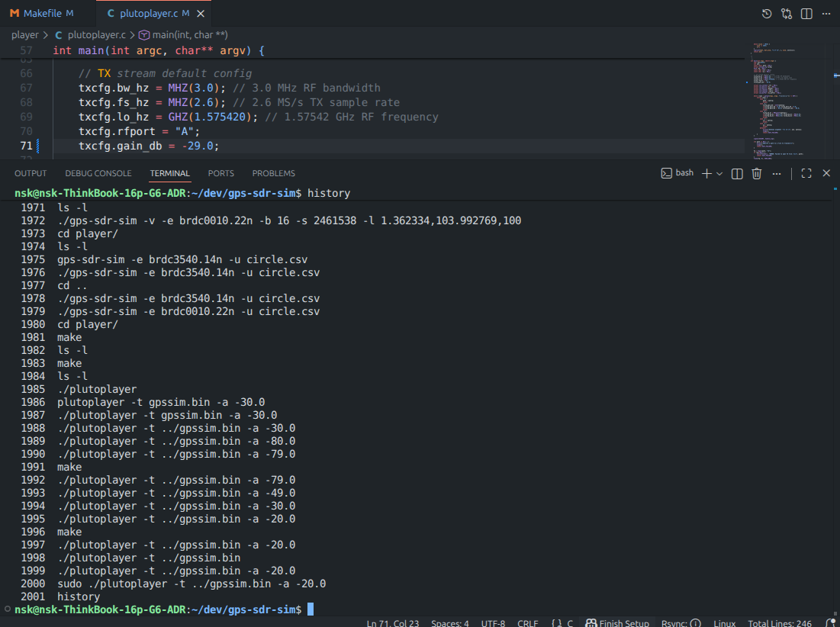This screenshot has width=840, height=627.
Task: Click history line 1979 brdc0010.22n circle.csv
Action: pos(188,311)
